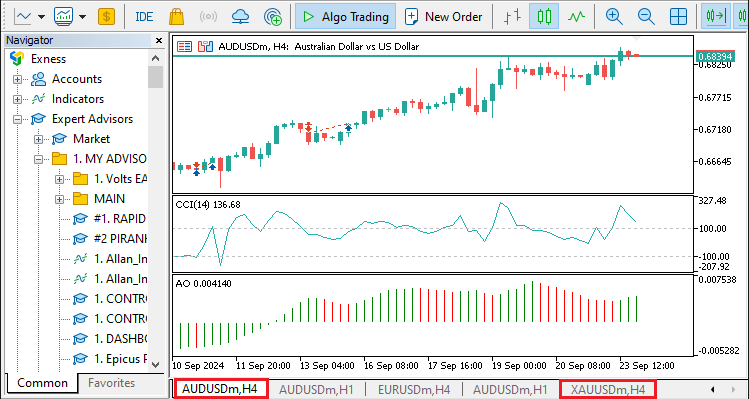Switch to bar chart view
The width and height of the screenshot is (749, 399).
click(x=513, y=17)
